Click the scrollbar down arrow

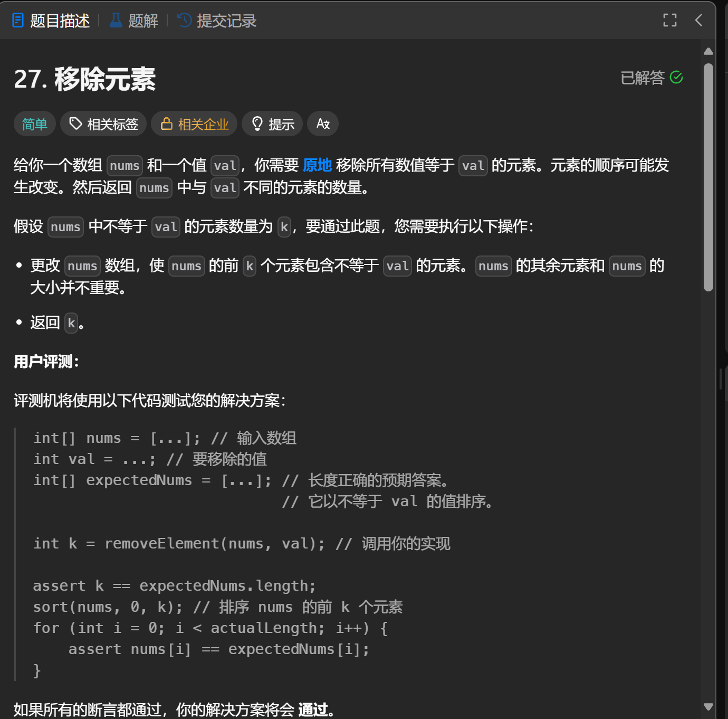click(x=708, y=706)
